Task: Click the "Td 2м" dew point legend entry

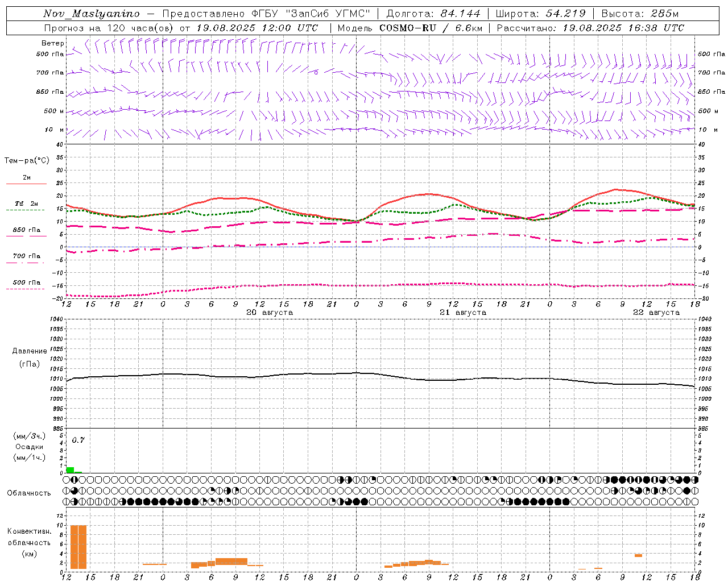Action: [x=27, y=203]
